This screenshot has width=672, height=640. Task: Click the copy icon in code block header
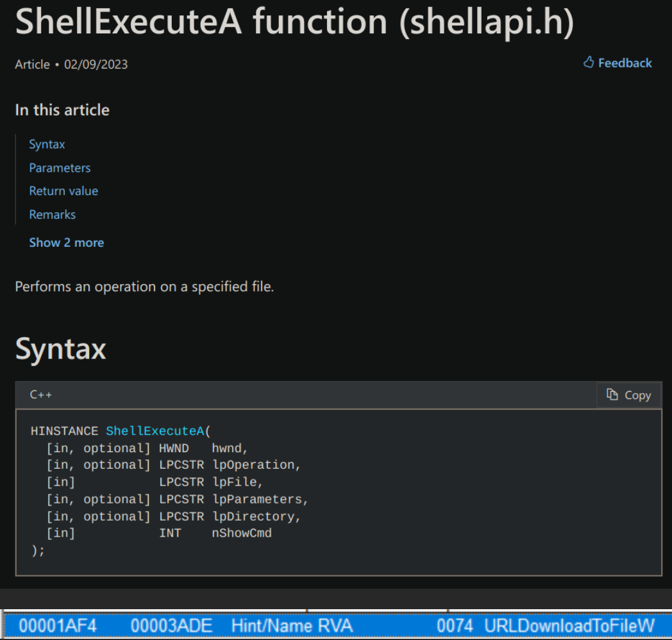point(612,395)
